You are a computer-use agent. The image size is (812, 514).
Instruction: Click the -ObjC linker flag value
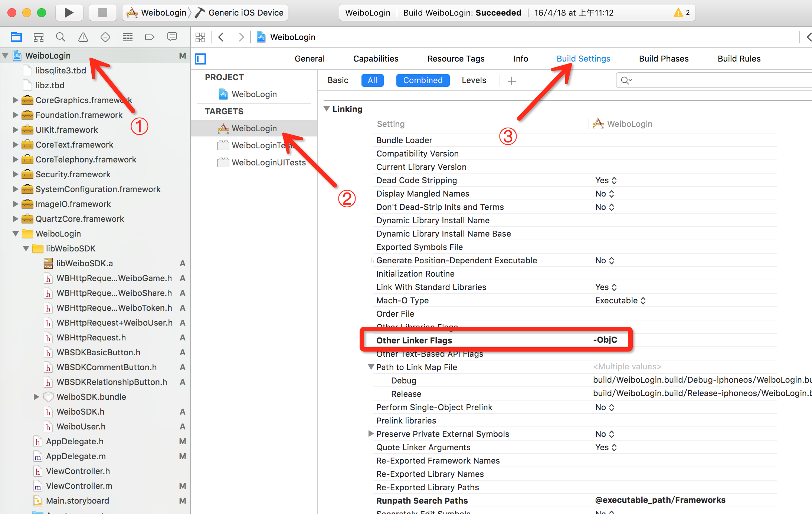click(x=605, y=340)
